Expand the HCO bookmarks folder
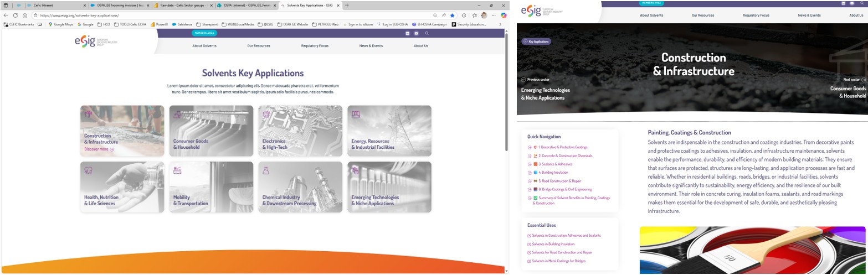The width and height of the screenshot is (868, 275). click(104, 24)
